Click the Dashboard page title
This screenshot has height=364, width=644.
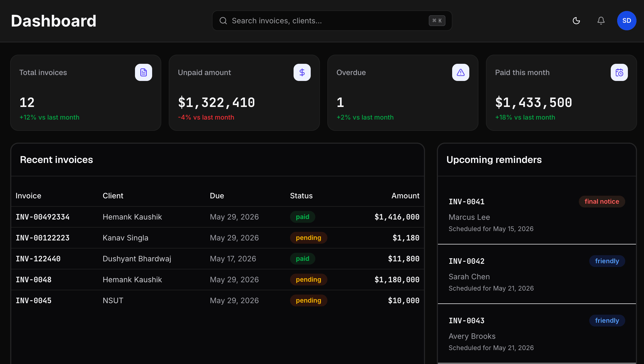click(x=54, y=21)
